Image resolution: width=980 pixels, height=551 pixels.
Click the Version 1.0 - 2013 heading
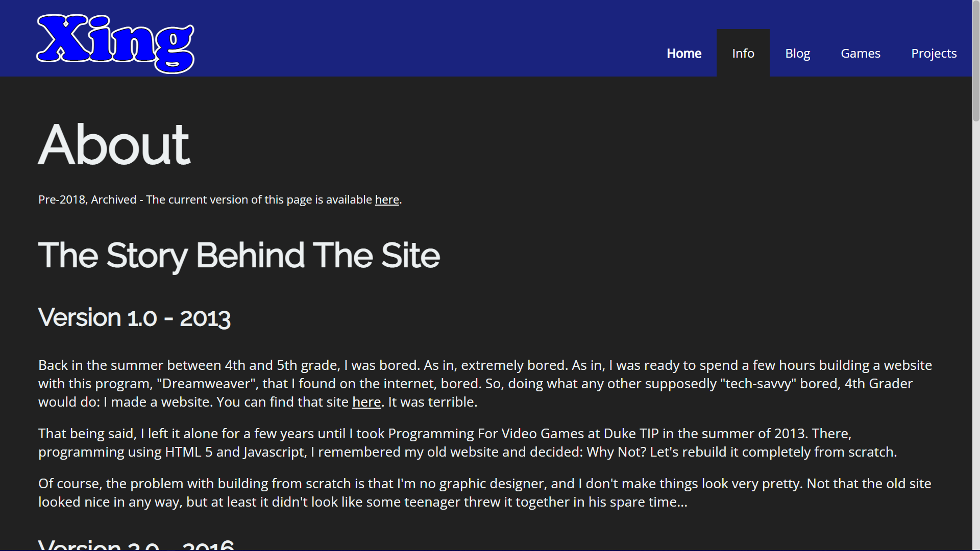point(134,318)
